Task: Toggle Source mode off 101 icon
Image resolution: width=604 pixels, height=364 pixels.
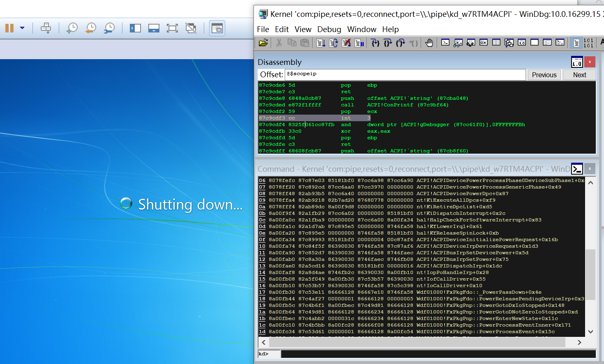Action: click(x=588, y=42)
